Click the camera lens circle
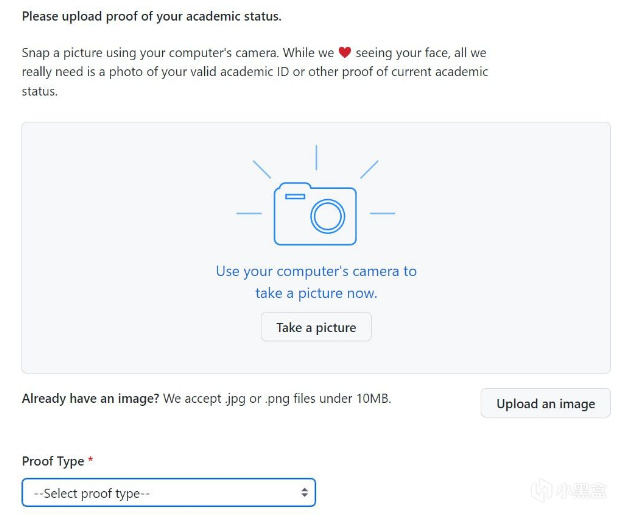Image resolution: width=625 pixels, height=515 pixels. [327, 216]
